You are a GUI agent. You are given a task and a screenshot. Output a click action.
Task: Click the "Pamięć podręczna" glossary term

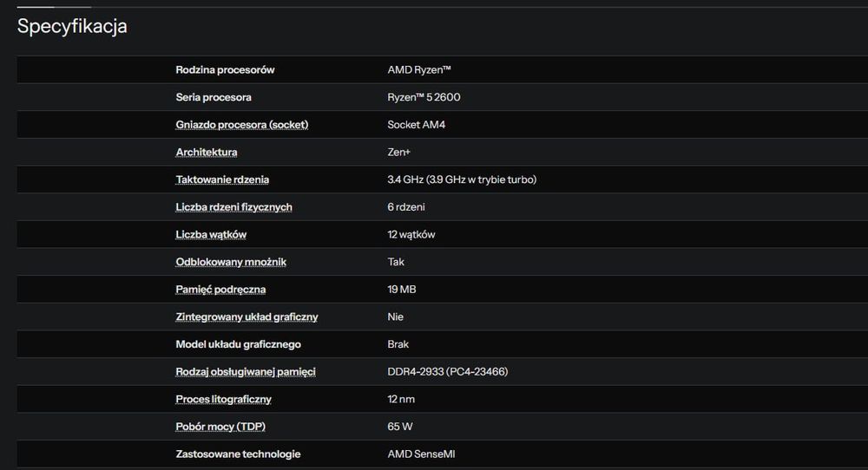coord(220,290)
